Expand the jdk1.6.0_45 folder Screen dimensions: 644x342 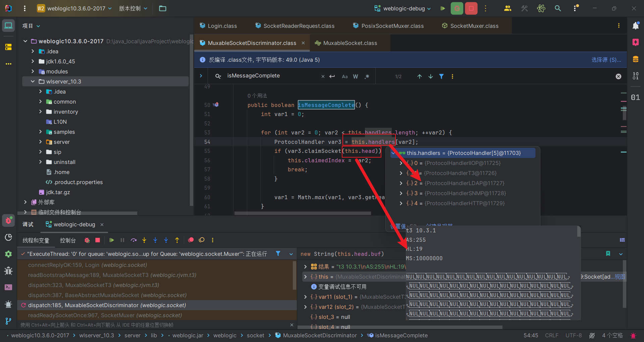pos(33,61)
